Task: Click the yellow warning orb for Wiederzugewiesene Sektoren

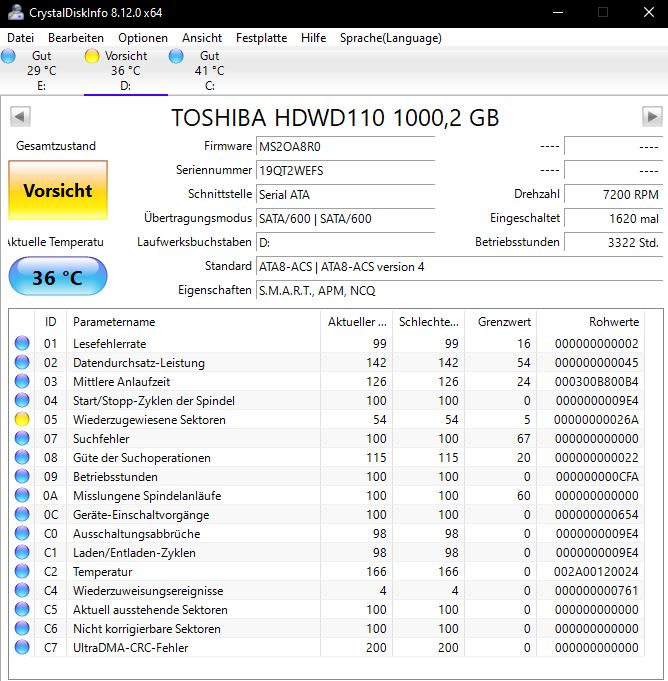Action: point(22,419)
